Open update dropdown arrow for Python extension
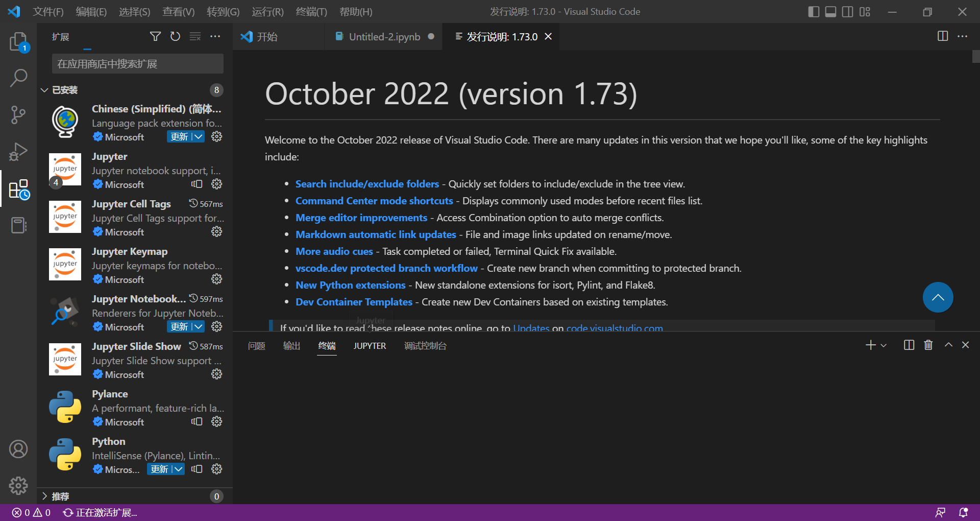The image size is (980, 521). (x=178, y=469)
